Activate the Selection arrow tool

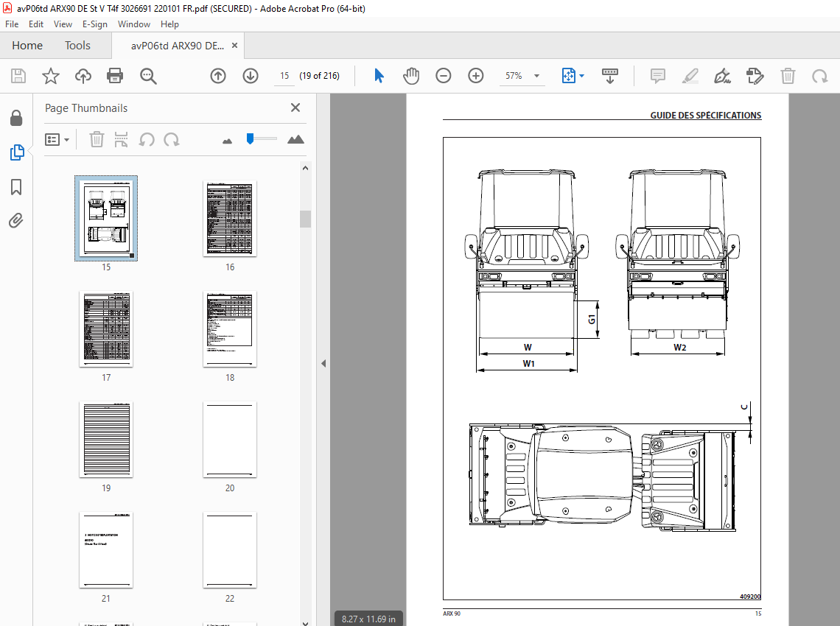tap(379, 76)
